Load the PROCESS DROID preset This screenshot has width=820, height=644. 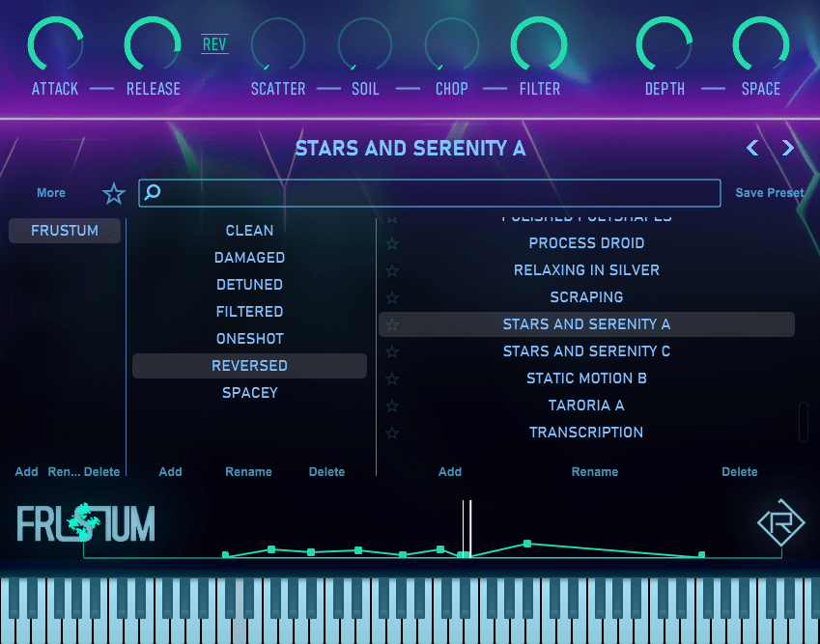[587, 243]
